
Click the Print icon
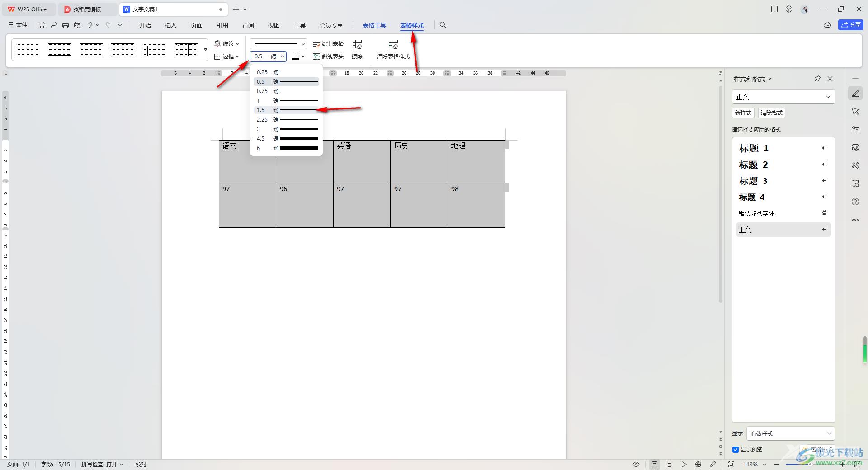coord(66,25)
